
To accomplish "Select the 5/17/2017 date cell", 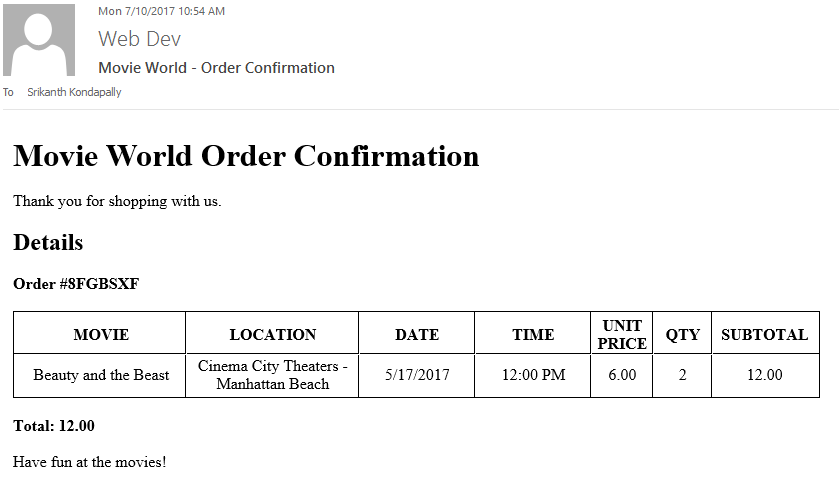I will pos(417,375).
